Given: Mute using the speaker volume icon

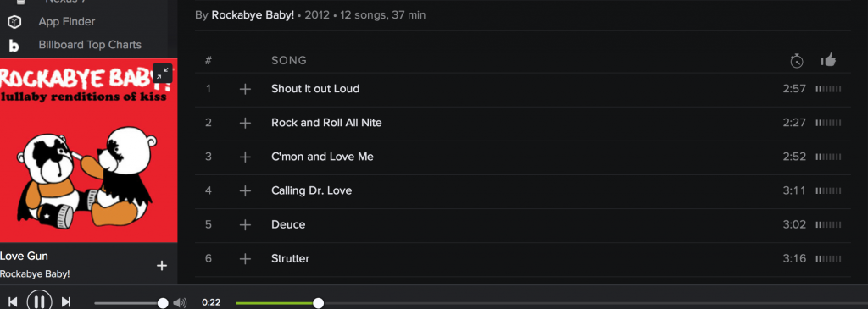Looking at the screenshot, I should (180, 302).
